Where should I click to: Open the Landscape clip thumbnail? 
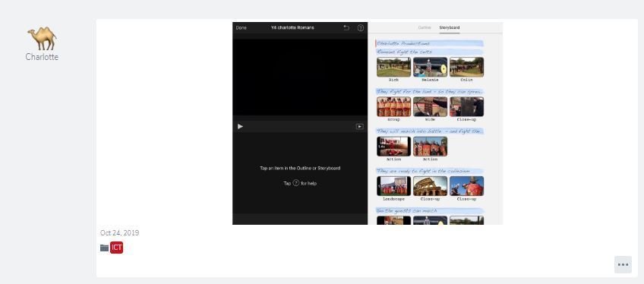393,186
